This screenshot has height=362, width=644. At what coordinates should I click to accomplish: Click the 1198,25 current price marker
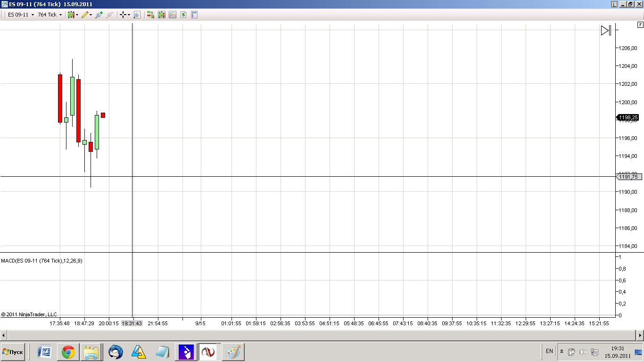tap(628, 117)
